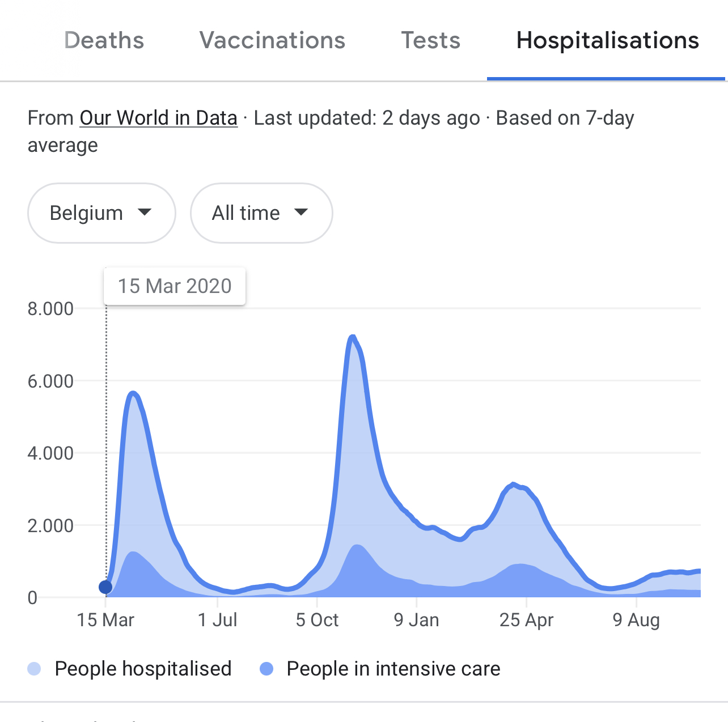728x722 pixels.
Task: Toggle the People in intensive care label
Action: point(393,669)
